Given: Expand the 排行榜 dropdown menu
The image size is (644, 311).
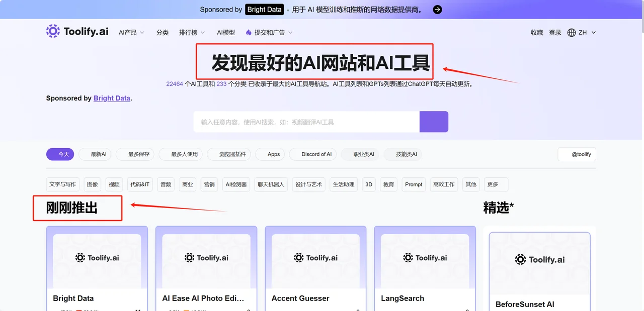Looking at the screenshot, I should (192, 33).
